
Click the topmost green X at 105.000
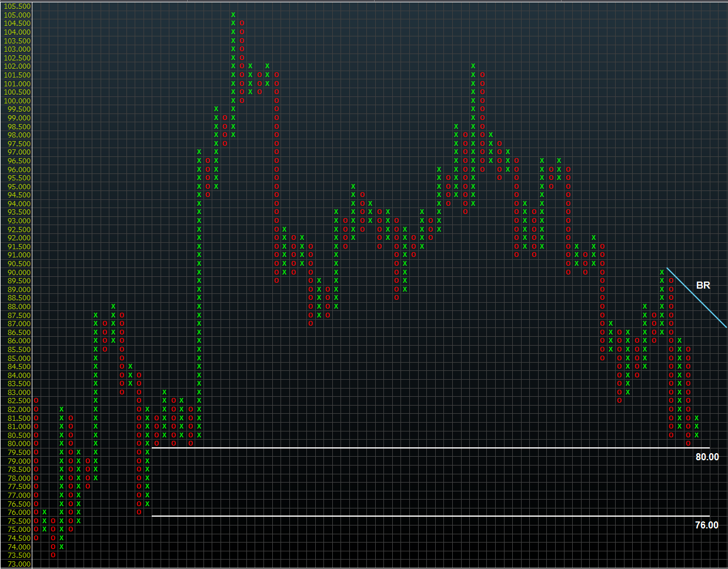(x=233, y=15)
